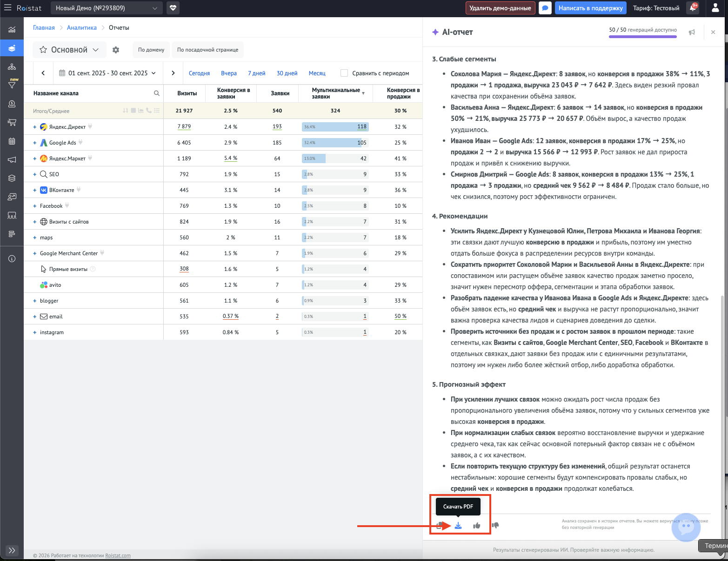The width and height of the screenshot is (728, 561).
Task: Go to Аналитика breadcrumb
Action: pos(82,28)
